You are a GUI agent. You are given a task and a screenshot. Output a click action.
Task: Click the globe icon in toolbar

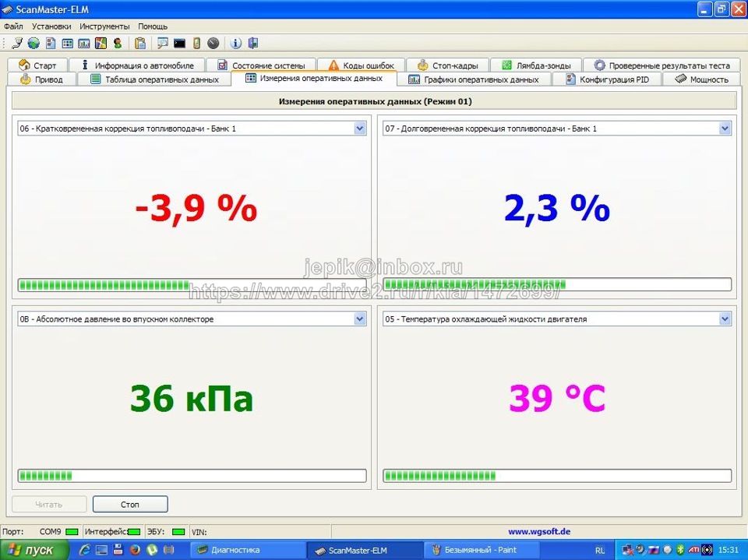[34, 44]
